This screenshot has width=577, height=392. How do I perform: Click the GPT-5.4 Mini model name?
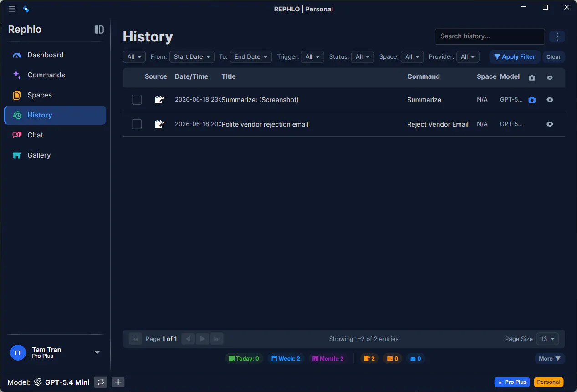tap(67, 382)
